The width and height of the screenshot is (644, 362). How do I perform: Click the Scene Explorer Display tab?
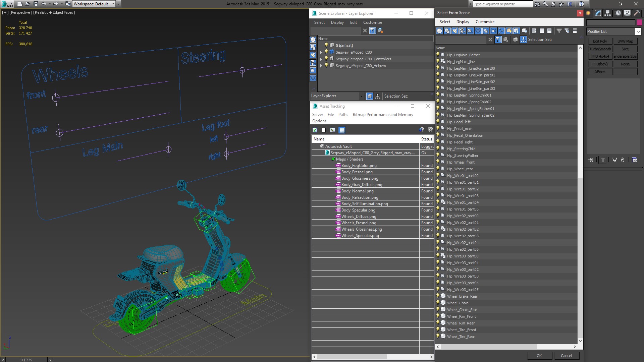tap(337, 22)
